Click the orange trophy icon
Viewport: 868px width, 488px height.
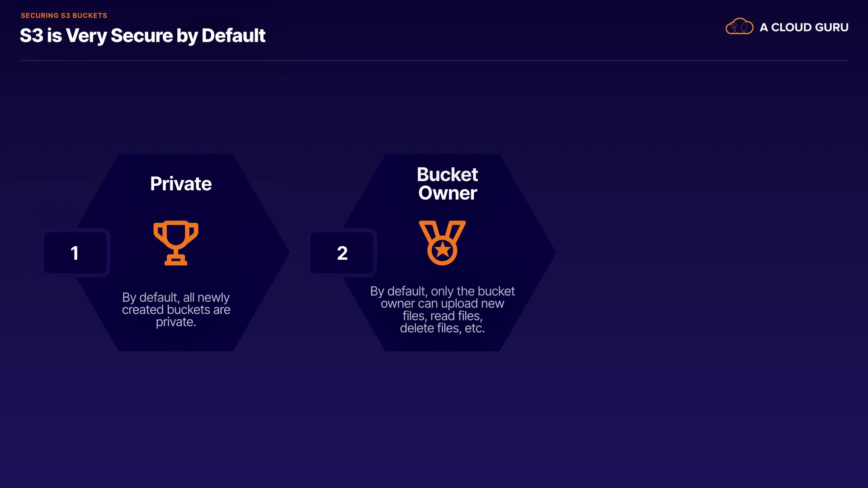pos(176,242)
